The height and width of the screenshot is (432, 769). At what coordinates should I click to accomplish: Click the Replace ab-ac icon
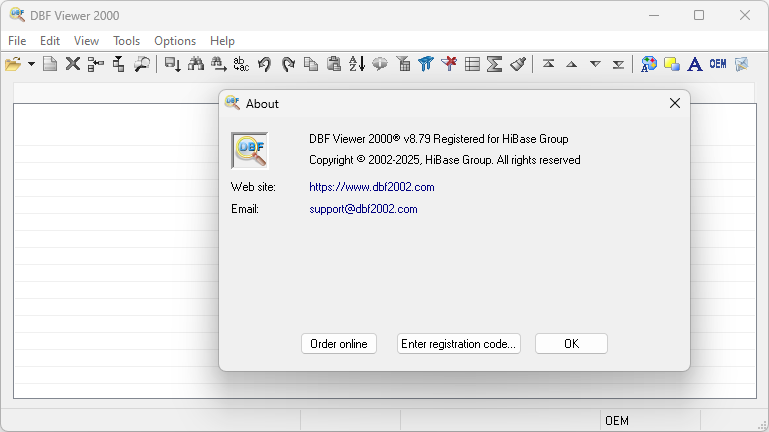coord(241,64)
